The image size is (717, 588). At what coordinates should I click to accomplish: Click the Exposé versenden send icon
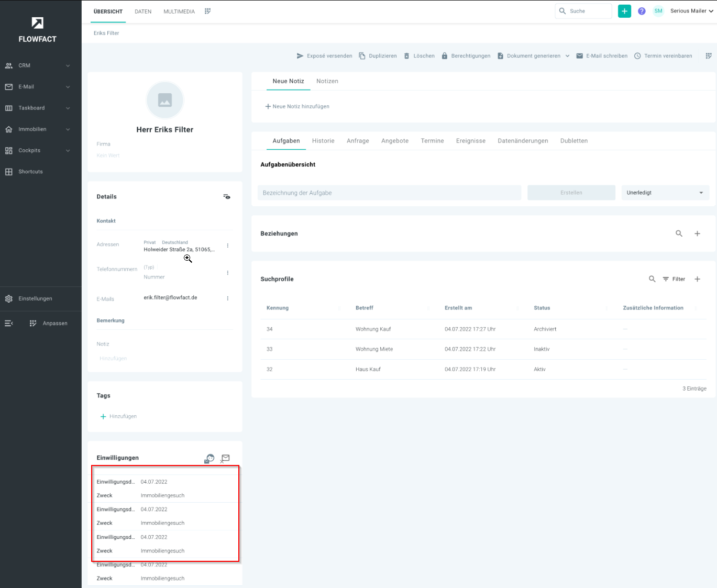(x=300, y=56)
